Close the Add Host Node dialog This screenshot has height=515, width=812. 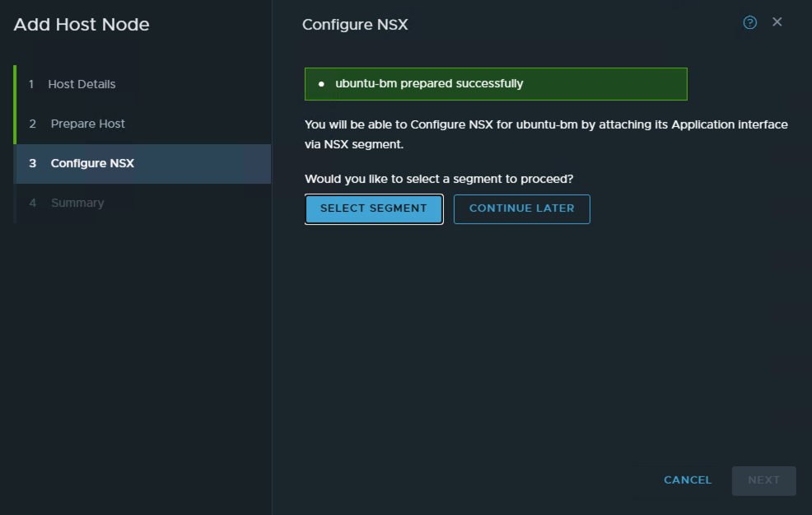(777, 21)
